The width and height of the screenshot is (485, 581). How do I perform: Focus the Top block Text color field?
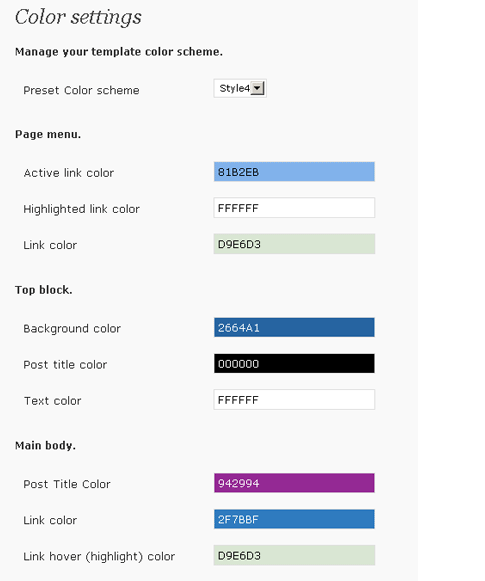pos(294,399)
